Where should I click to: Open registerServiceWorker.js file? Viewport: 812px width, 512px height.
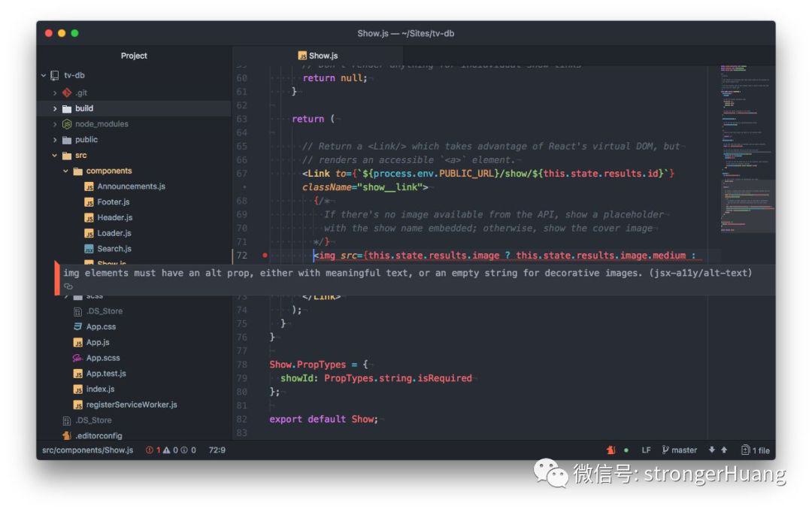click(132, 404)
